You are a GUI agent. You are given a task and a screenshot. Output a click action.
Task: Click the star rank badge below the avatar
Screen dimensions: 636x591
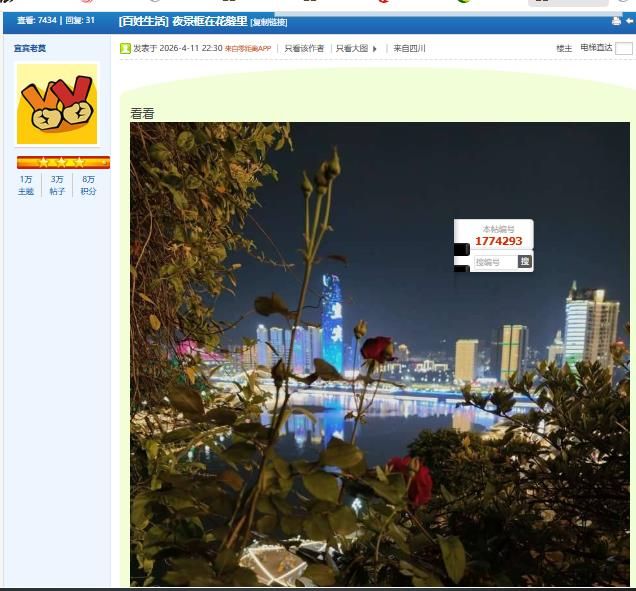(63, 162)
